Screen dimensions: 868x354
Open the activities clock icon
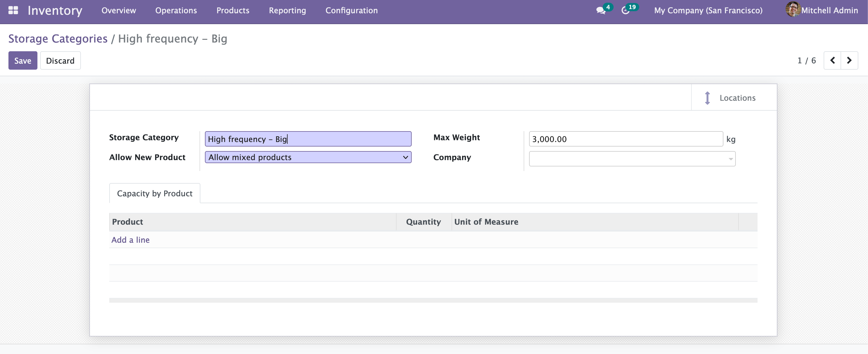tap(625, 11)
